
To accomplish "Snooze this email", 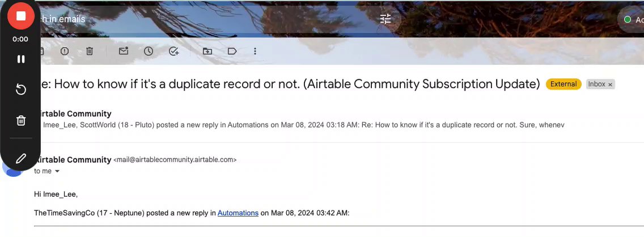I will pyautogui.click(x=149, y=51).
